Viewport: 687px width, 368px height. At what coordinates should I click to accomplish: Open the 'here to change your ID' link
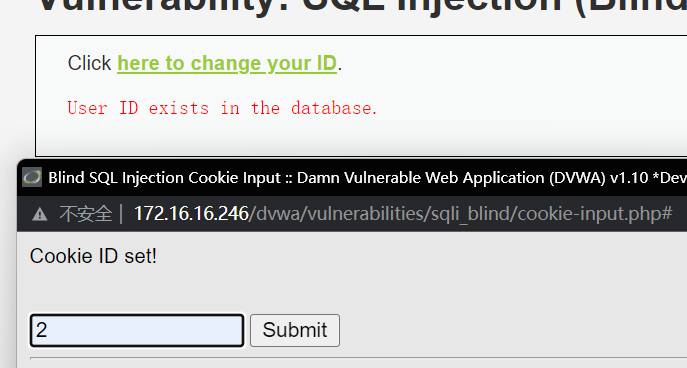coord(227,64)
